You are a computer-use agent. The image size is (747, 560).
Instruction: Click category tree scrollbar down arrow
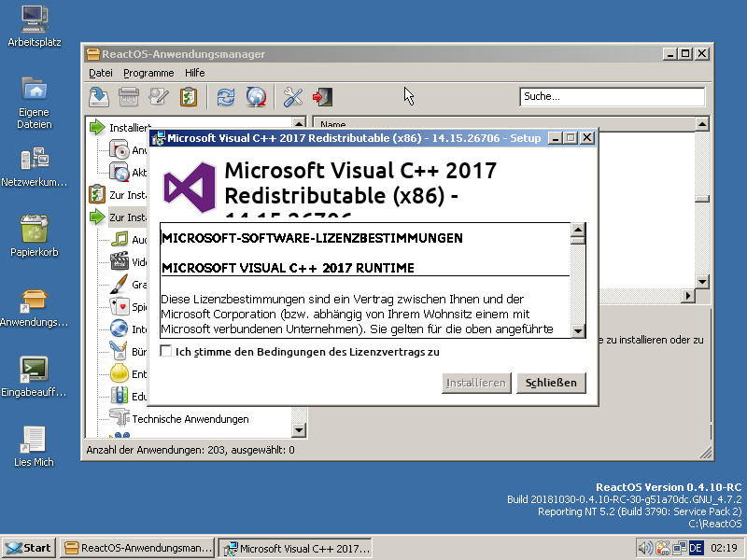click(x=299, y=430)
